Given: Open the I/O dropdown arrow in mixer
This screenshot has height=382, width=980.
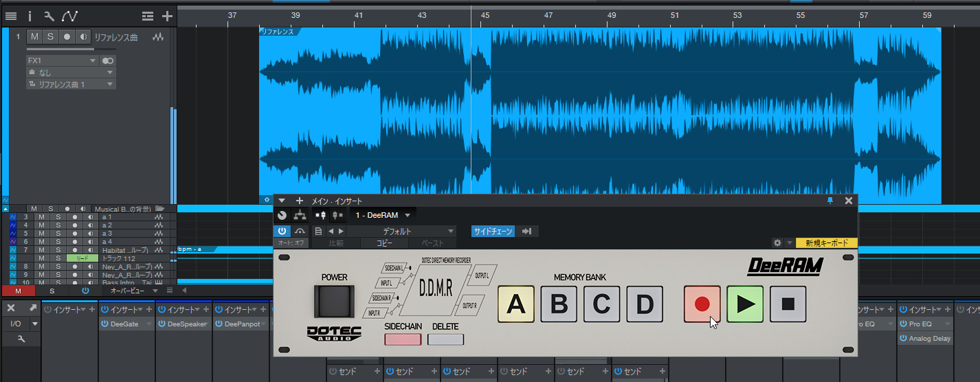Looking at the screenshot, I should 34,323.
